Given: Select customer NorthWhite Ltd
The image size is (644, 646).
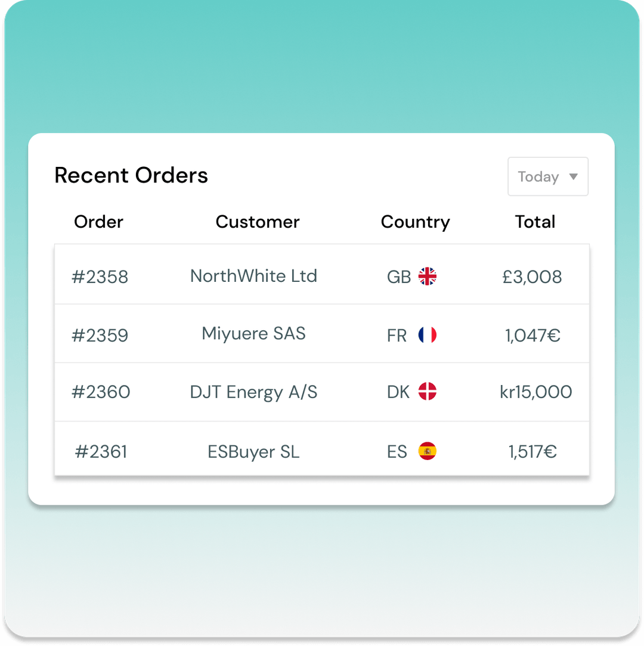Looking at the screenshot, I should (x=253, y=276).
